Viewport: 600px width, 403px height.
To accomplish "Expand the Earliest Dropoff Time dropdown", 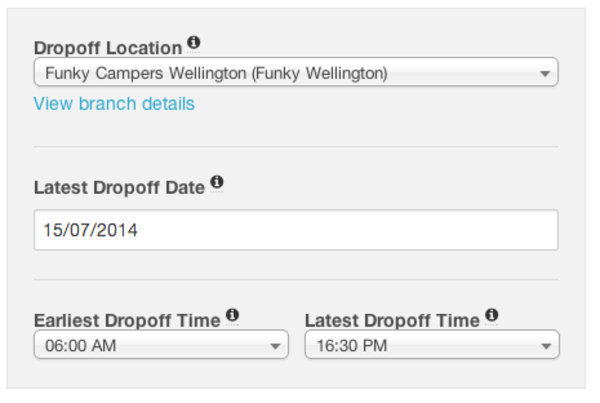I will coord(161,344).
